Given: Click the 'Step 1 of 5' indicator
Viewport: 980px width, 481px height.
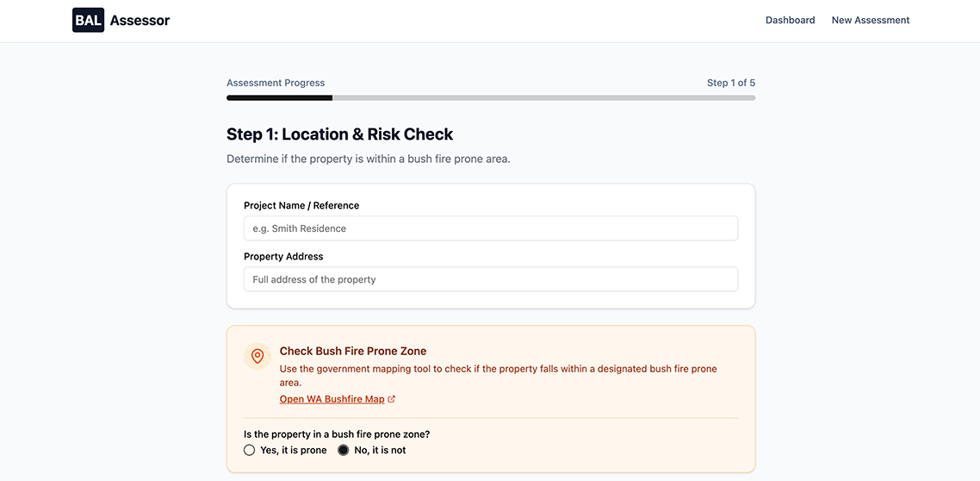Looking at the screenshot, I should click(x=730, y=83).
